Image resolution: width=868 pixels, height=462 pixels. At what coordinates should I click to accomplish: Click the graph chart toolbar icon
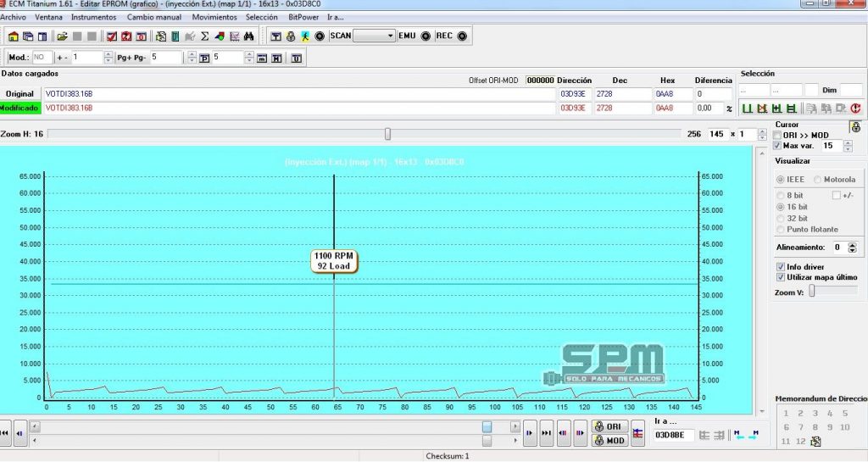(x=234, y=36)
